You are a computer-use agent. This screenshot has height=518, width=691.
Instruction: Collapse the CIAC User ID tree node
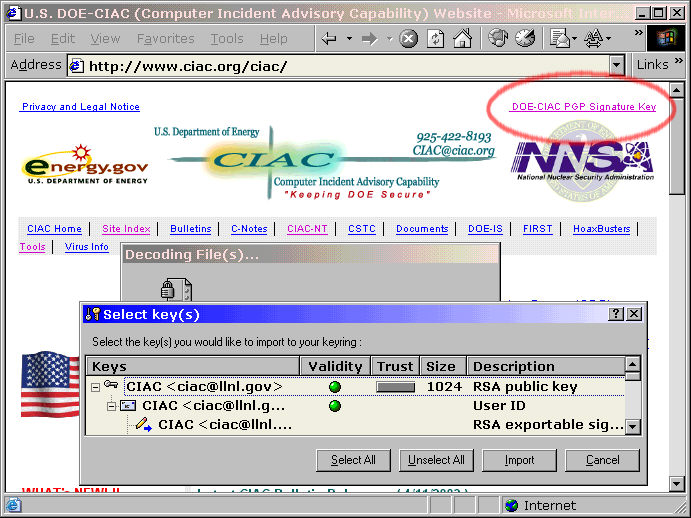[111, 406]
